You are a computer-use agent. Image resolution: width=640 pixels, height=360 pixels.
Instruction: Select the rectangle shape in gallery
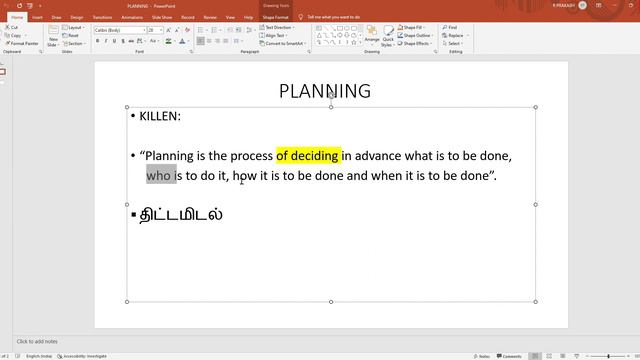[x=340, y=28]
